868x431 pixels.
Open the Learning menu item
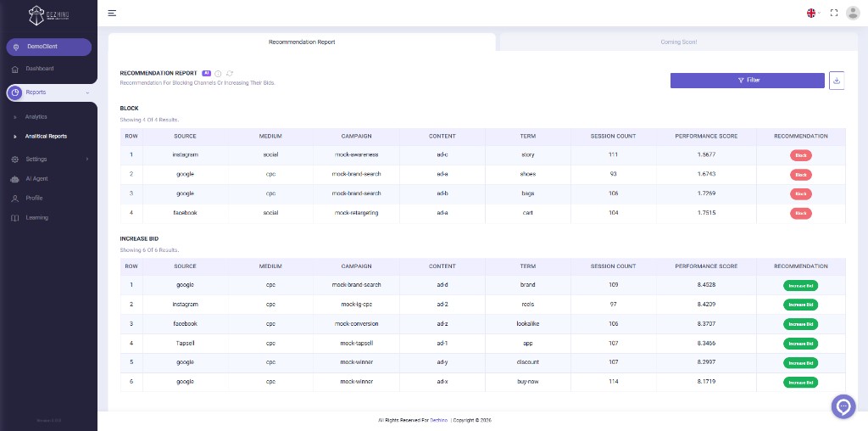(x=37, y=218)
